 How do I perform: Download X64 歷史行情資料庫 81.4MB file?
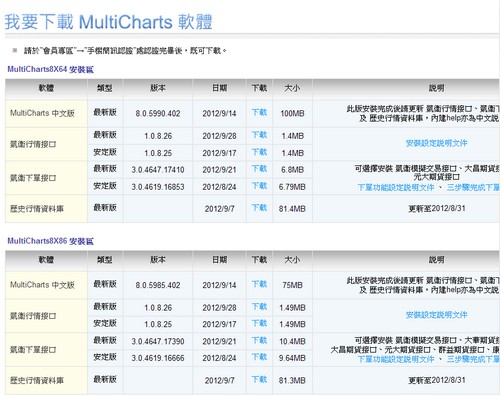[259, 208]
